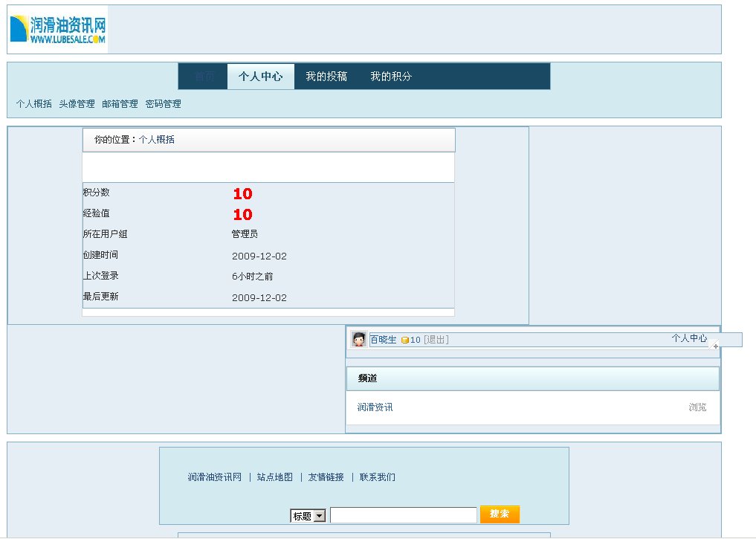This screenshot has height=539, width=756.
Task: Open the 润滑资讯 channel link
Action: point(375,407)
